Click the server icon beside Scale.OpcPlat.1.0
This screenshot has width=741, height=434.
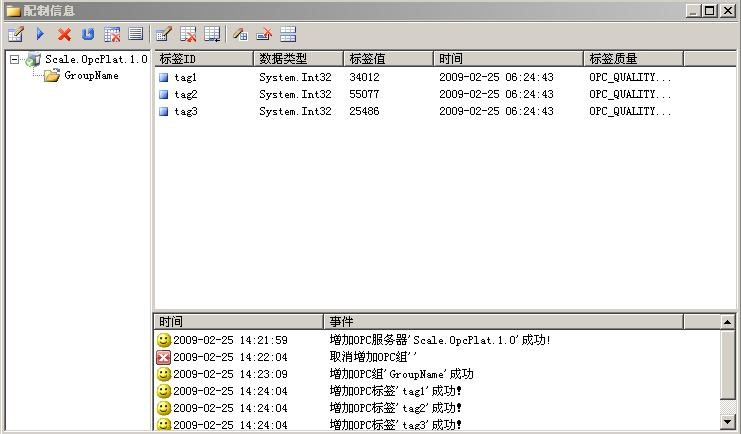click(x=33, y=60)
